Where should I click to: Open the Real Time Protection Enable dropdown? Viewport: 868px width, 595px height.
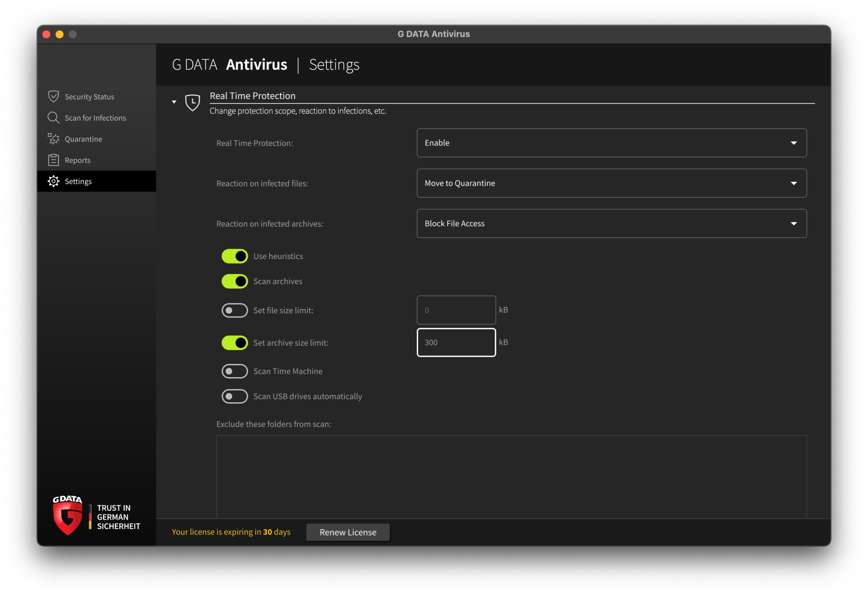tap(611, 143)
